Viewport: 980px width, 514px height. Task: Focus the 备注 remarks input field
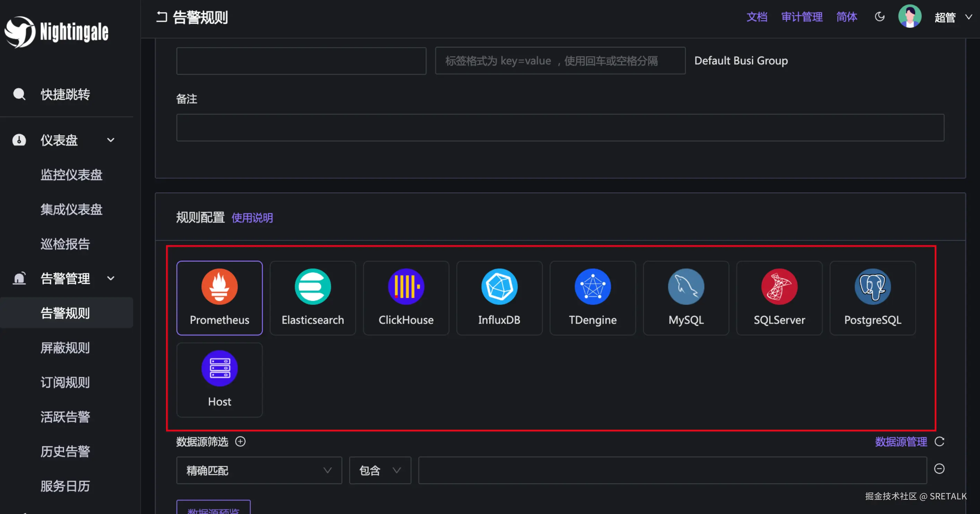click(560, 128)
